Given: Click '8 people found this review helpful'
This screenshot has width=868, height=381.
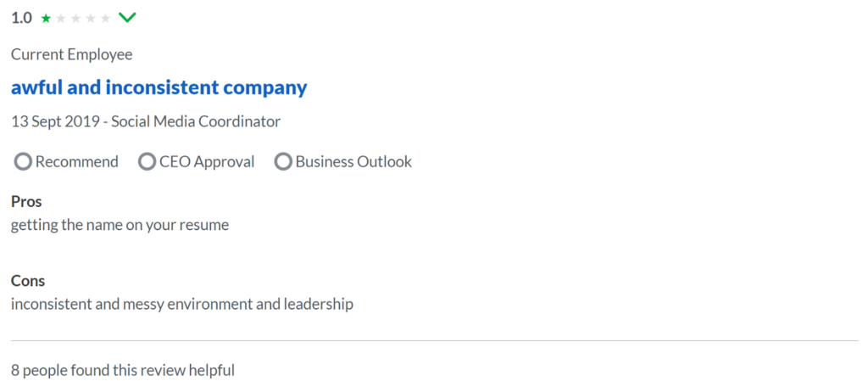Looking at the screenshot, I should (x=123, y=370).
